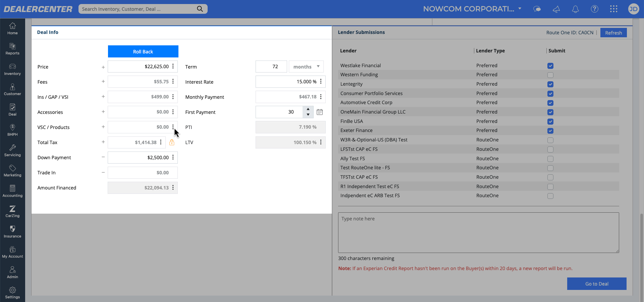Image resolution: width=644 pixels, height=302 pixels.
Task: Click the DealerCenter logo
Action: coord(38,9)
